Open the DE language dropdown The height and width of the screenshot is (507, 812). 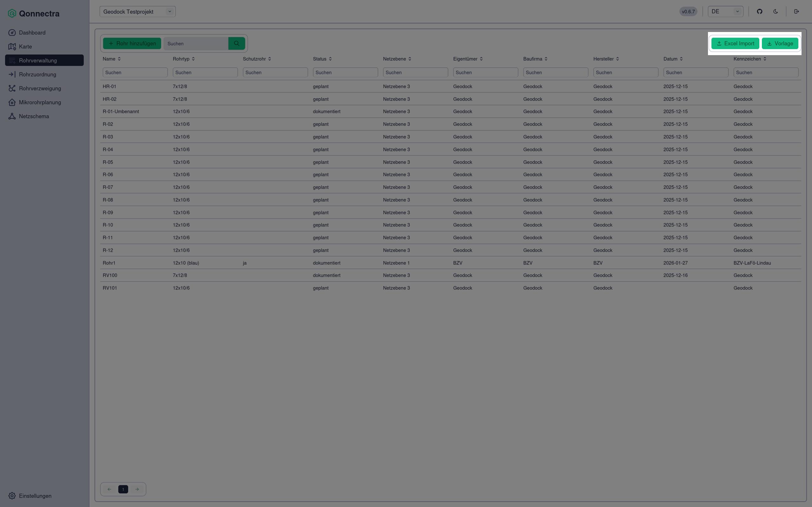[725, 11]
